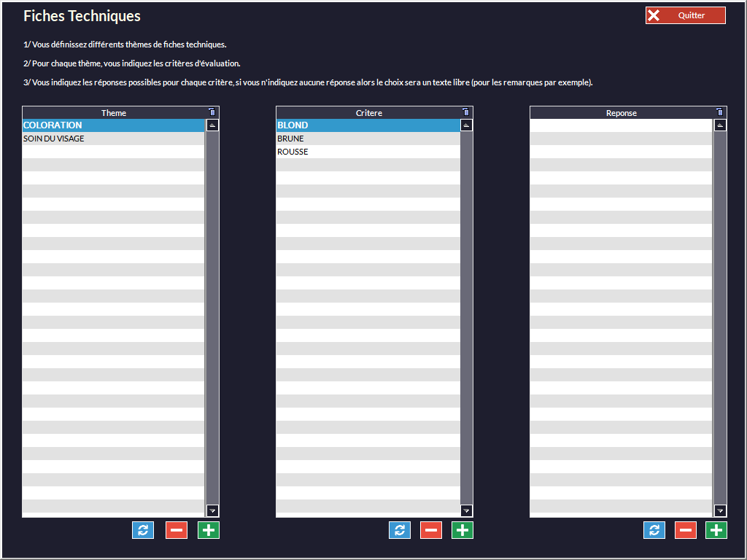Refresh the Theme list with blue icon
Image resolution: width=747 pixels, height=560 pixels.
(143, 530)
